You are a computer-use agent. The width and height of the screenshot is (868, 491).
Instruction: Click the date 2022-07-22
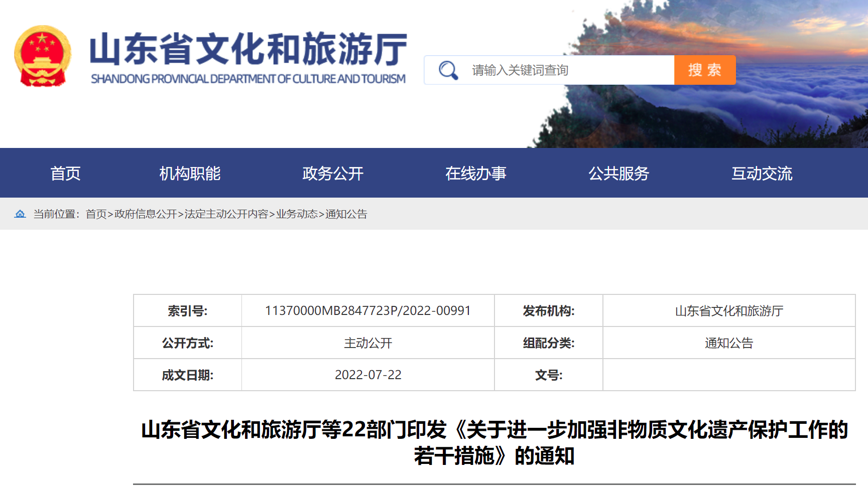tap(368, 375)
